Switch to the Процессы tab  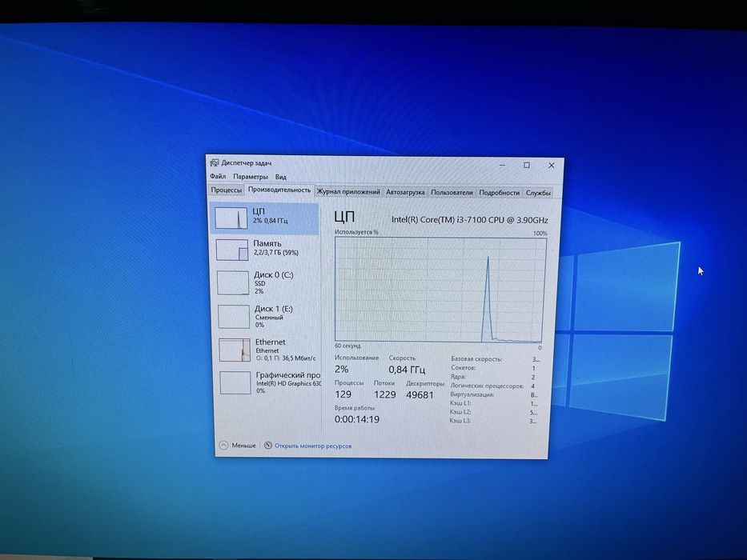226,190
